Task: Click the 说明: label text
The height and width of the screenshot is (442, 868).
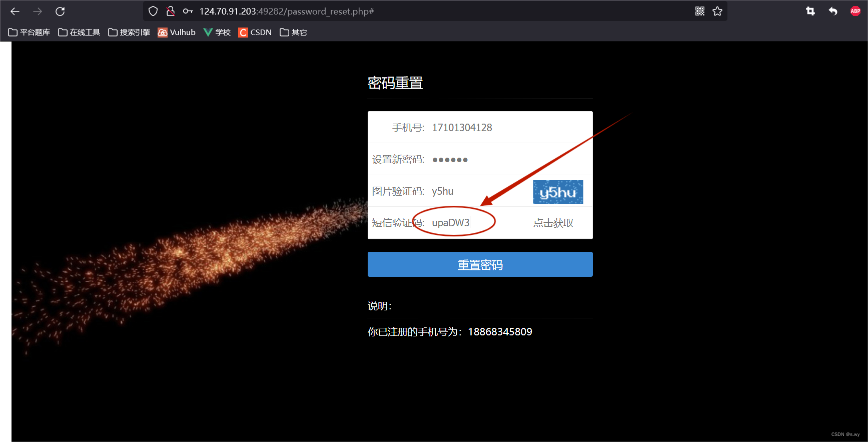Action: click(380, 306)
